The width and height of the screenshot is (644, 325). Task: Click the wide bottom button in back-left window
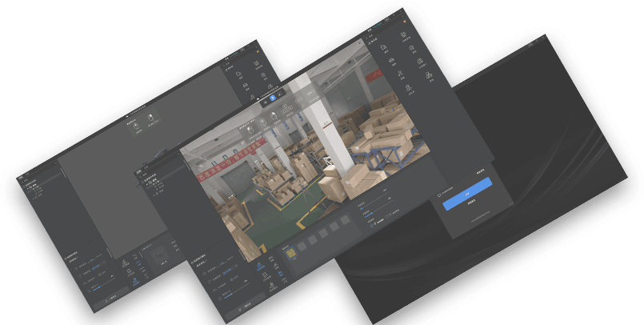click(x=112, y=299)
